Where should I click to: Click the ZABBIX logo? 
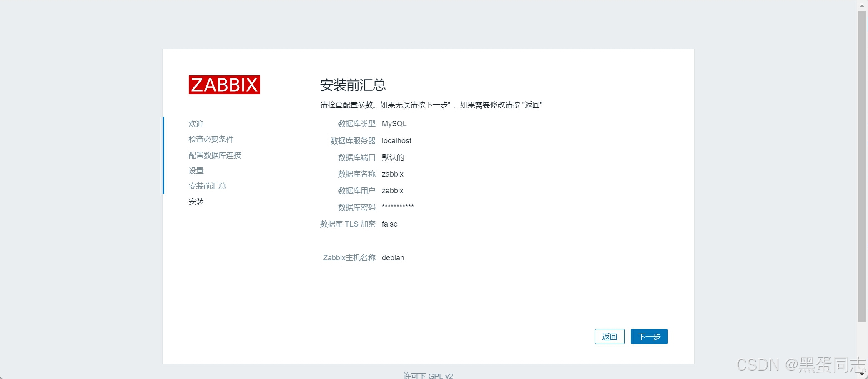click(224, 85)
